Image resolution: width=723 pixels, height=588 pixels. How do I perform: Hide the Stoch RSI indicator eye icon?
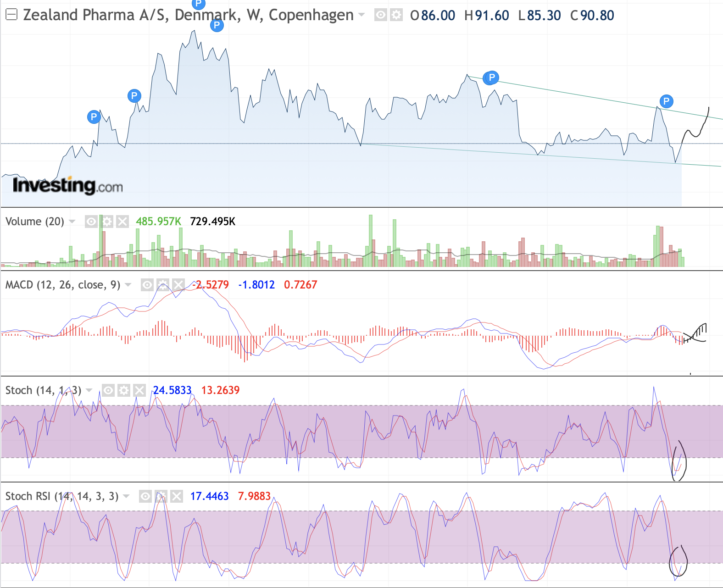tap(145, 496)
